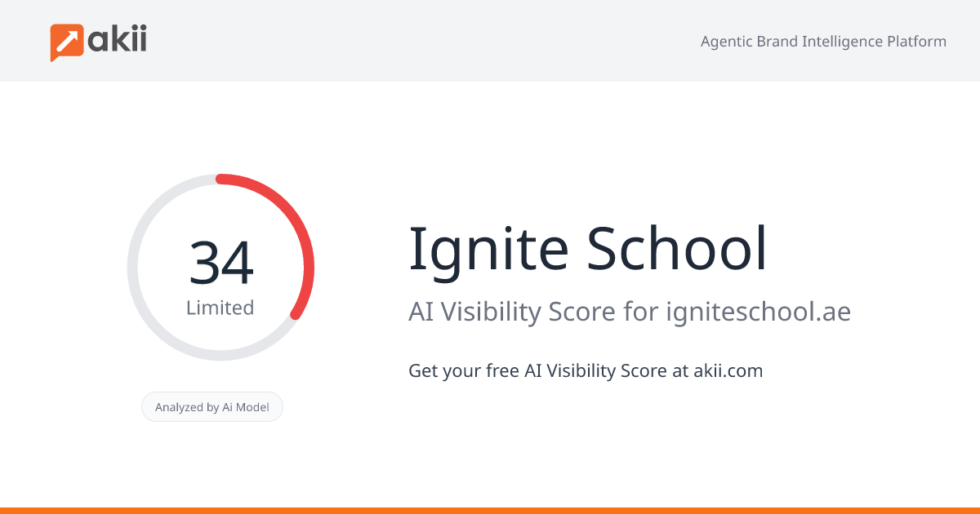980x514 pixels.
Task: Click 'Agentic Brand Intelligence Platform' header text
Action: [x=824, y=41]
